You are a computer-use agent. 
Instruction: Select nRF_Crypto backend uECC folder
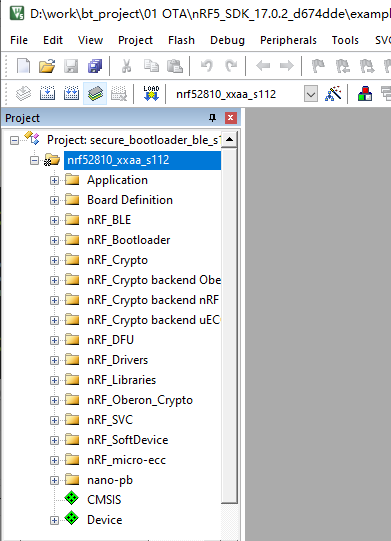point(154,320)
